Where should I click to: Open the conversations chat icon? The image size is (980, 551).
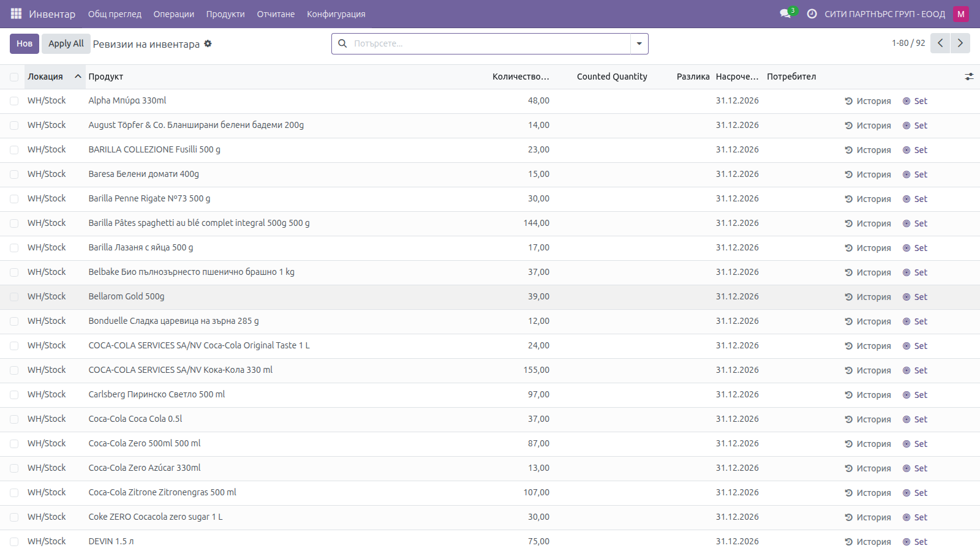pos(786,13)
